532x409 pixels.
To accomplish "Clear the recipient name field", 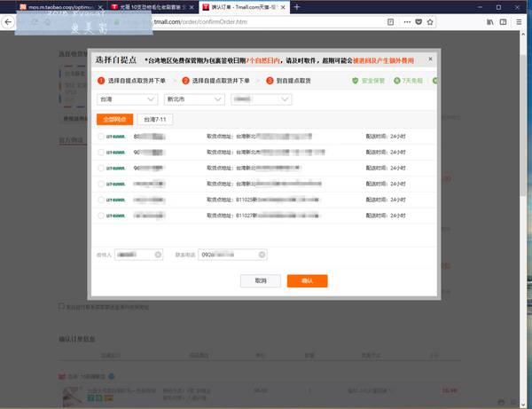I will tap(158, 255).
